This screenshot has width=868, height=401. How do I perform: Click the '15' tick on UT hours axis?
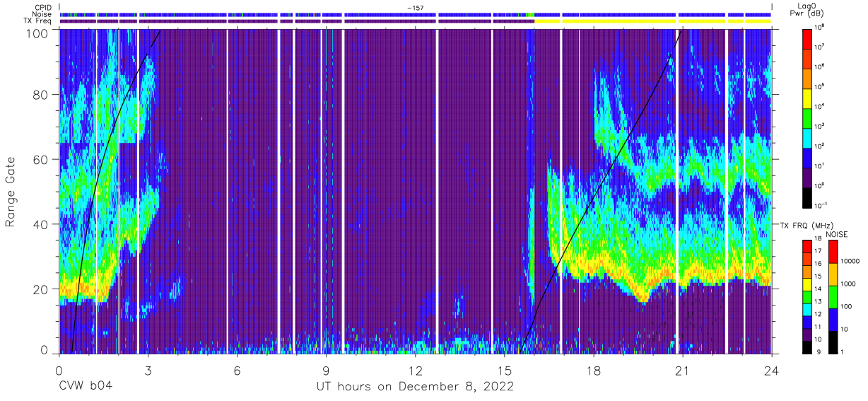[505, 370]
